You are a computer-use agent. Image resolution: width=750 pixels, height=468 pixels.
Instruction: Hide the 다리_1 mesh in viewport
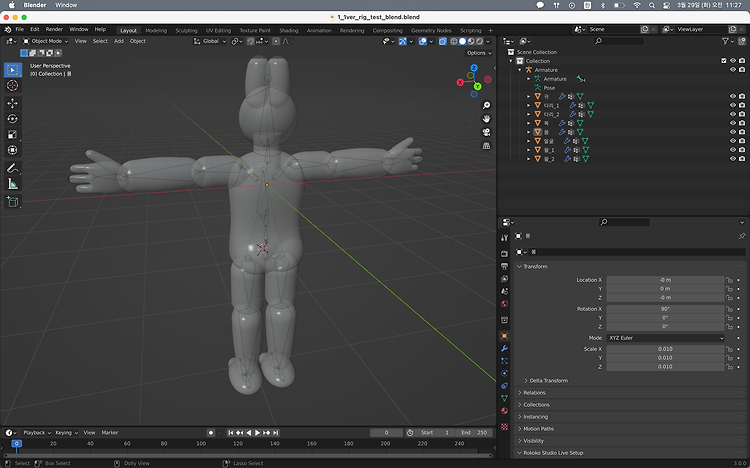733,105
